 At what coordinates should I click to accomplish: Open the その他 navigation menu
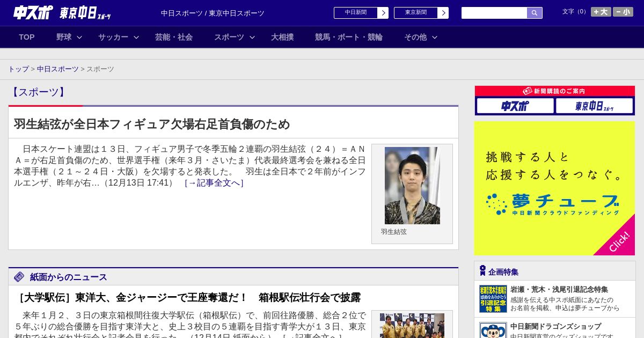[415, 37]
